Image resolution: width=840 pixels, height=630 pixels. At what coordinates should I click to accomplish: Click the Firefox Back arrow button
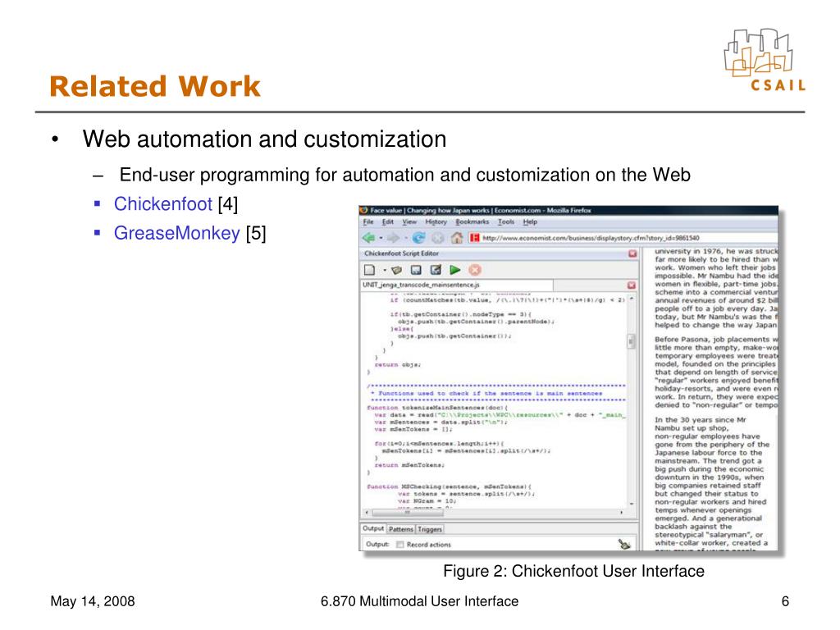tap(368, 238)
